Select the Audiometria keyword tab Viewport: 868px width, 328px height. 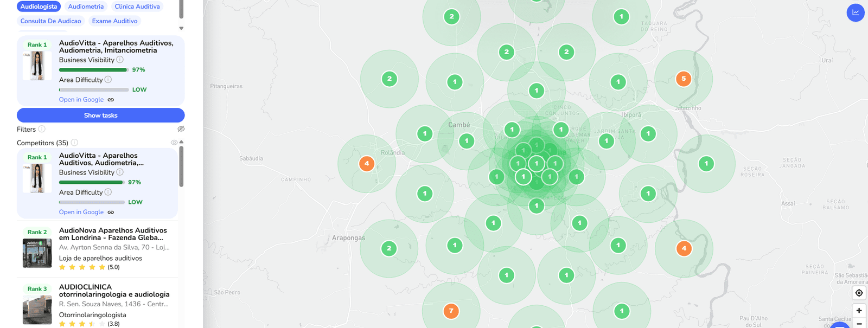click(86, 7)
